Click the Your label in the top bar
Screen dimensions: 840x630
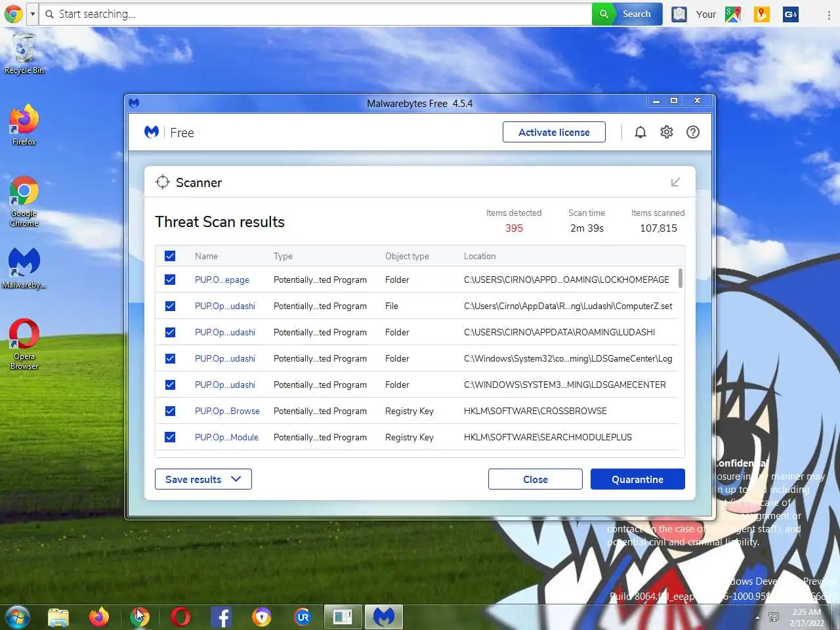coord(706,14)
